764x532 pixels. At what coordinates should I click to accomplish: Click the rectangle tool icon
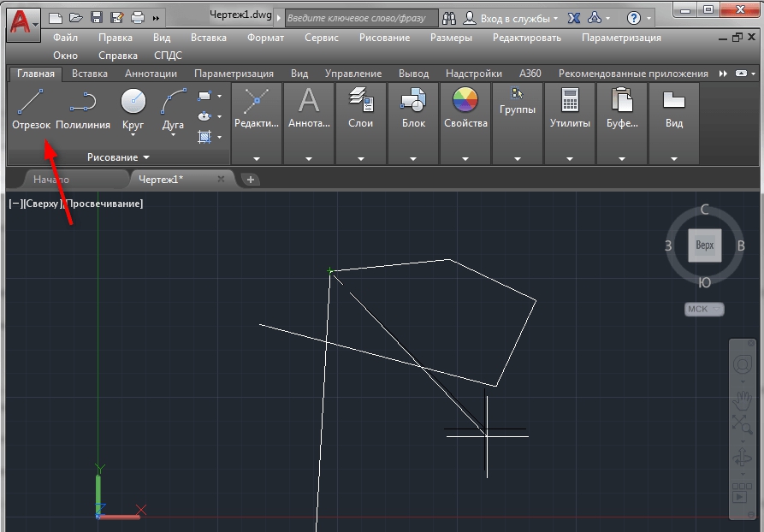pyautogui.click(x=204, y=96)
